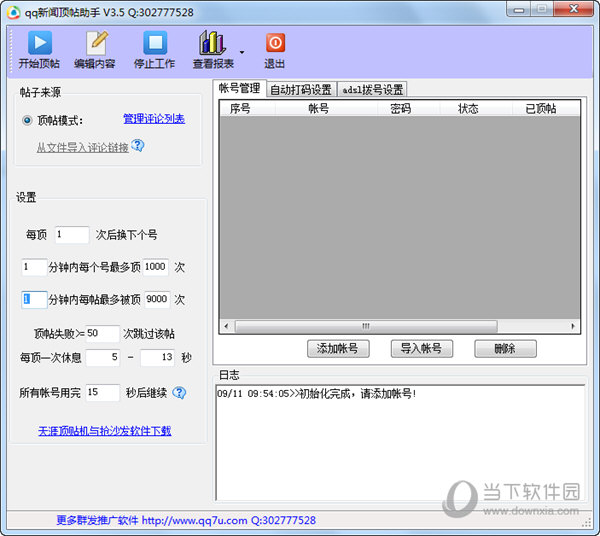Select the 顶帖模式 radio button
Screen dimensions: 600x536
27,121
